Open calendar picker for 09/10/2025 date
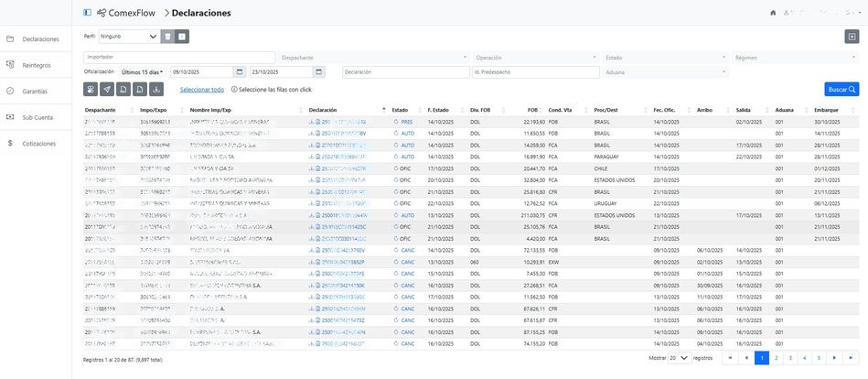 pos(240,71)
